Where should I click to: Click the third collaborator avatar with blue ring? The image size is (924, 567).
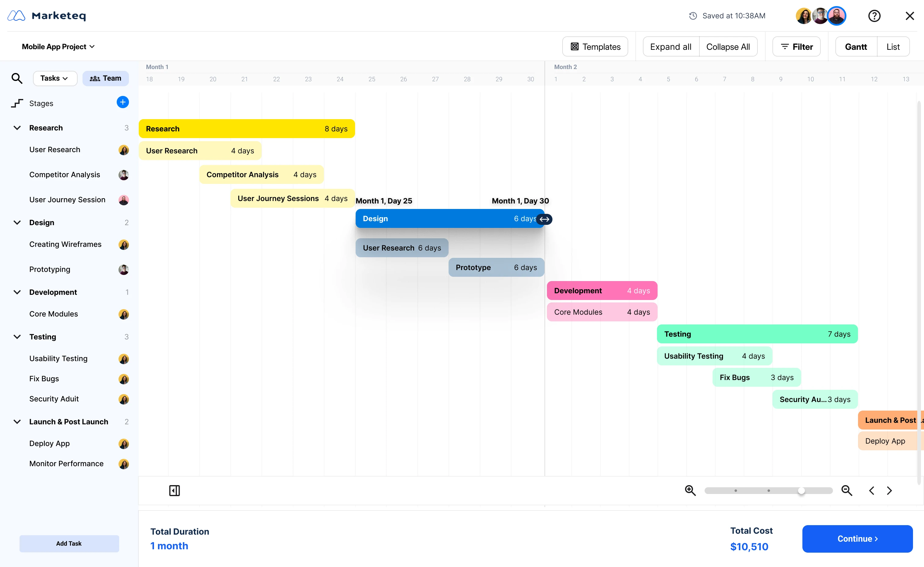[x=837, y=16]
